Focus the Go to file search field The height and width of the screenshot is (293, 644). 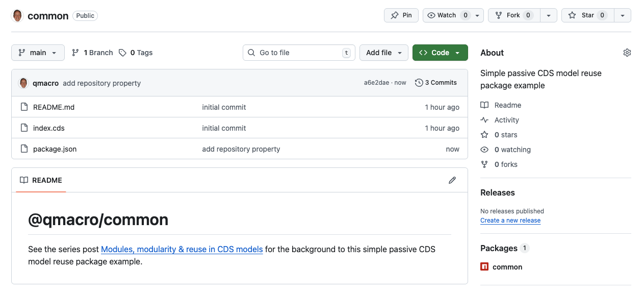[299, 53]
